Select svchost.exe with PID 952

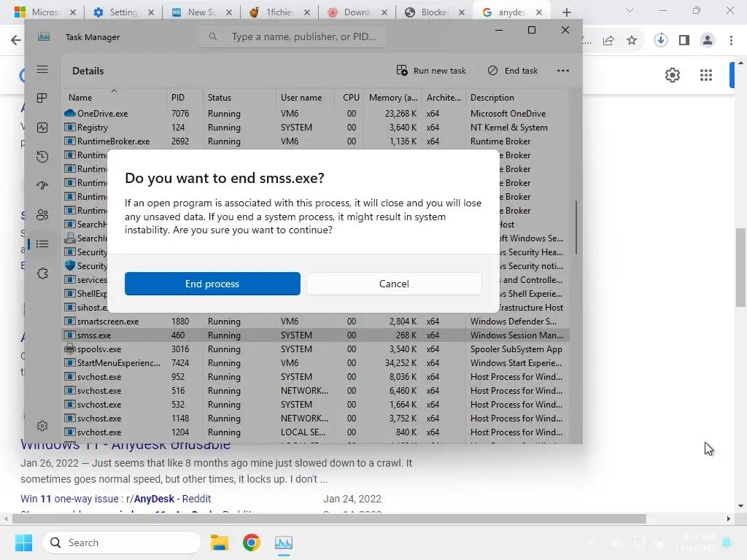pos(315,377)
